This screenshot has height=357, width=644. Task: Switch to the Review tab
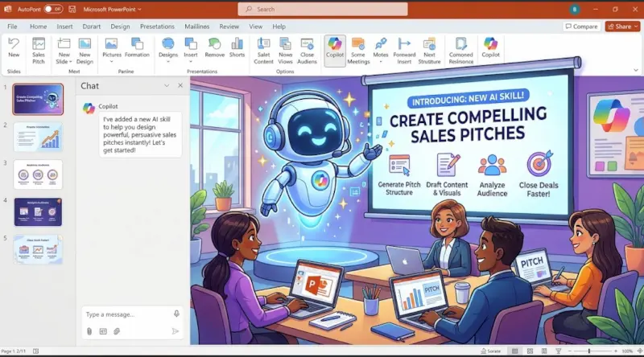pyautogui.click(x=229, y=27)
